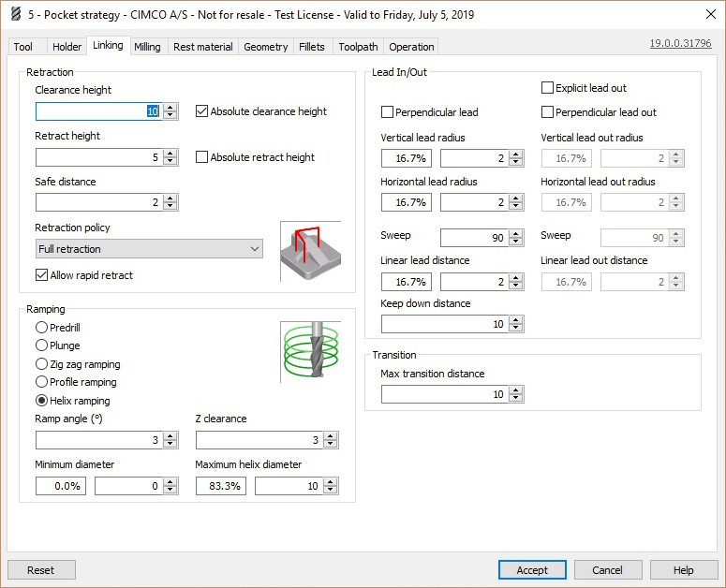Open the Retraction policy dropdown
The image size is (726, 588).
point(149,249)
